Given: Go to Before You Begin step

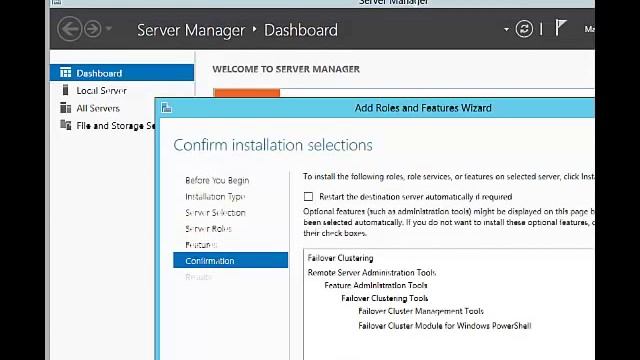Looking at the screenshot, I should [217, 180].
